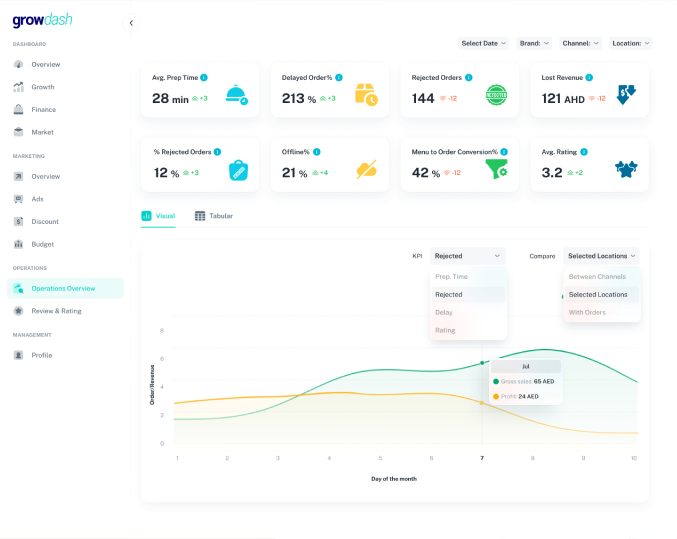The image size is (677, 539).
Task: Click the Avg. Prep Time info icon
Action: 204,78
